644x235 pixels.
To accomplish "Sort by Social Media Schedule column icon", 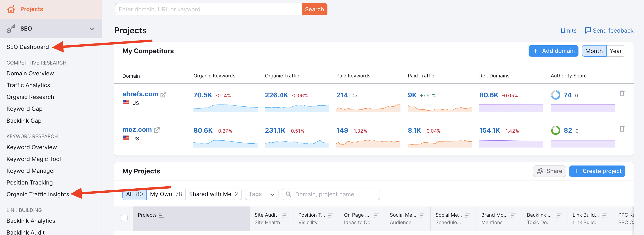I will pyautogui.click(x=468, y=215).
